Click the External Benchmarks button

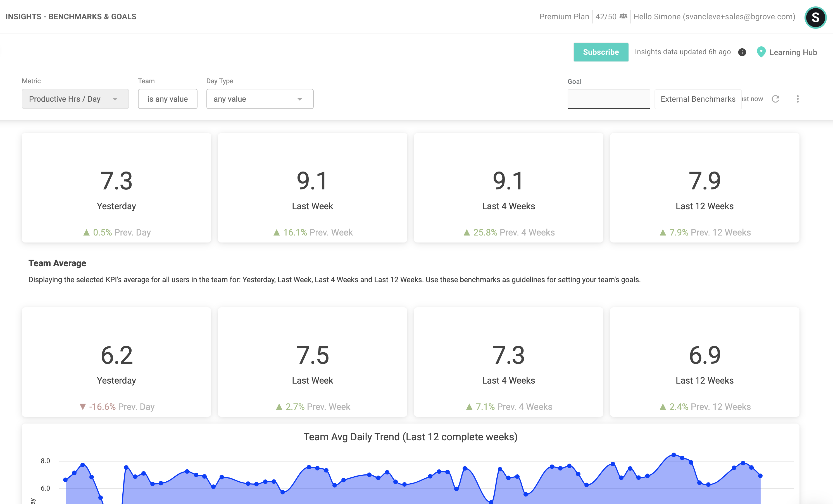(x=698, y=99)
